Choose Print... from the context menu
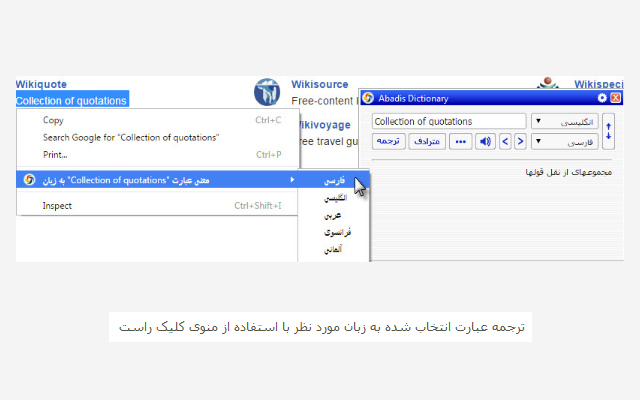The height and width of the screenshot is (400, 640). coord(158,155)
